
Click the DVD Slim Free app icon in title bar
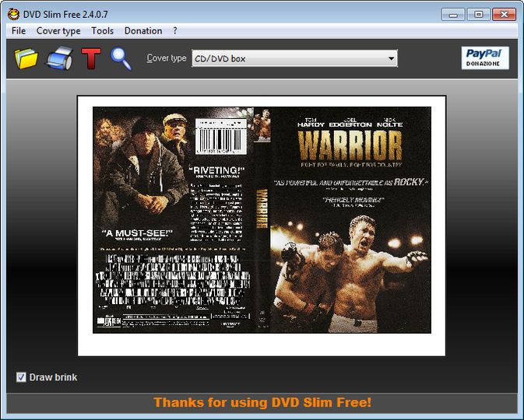click(x=13, y=14)
